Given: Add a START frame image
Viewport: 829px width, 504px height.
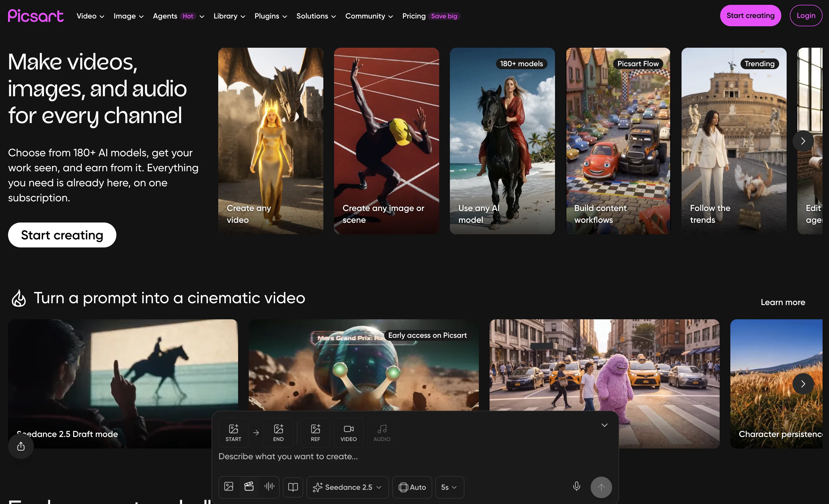Looking at the screenshot, I should [234, 433].
